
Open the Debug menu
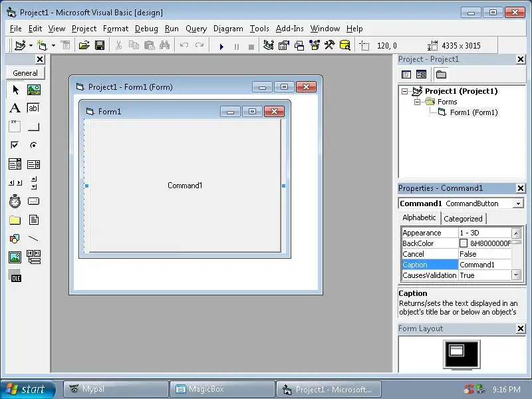(x=146, y=29)
